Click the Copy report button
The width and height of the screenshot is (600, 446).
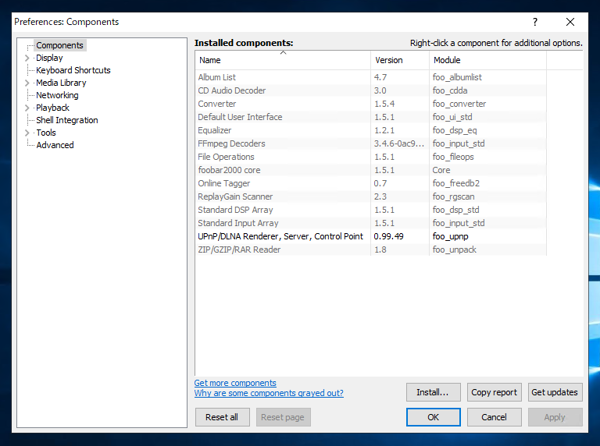(494, 392)
